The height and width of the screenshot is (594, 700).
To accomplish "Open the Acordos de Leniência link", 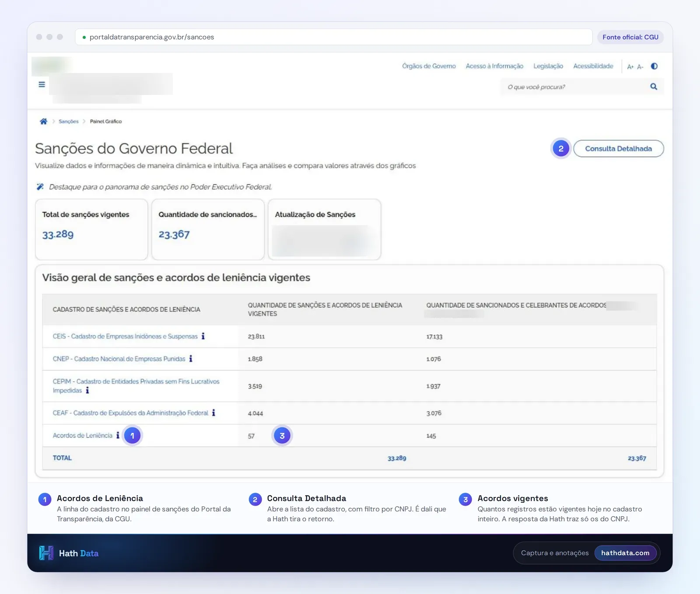I will click(x=83, y=436).
